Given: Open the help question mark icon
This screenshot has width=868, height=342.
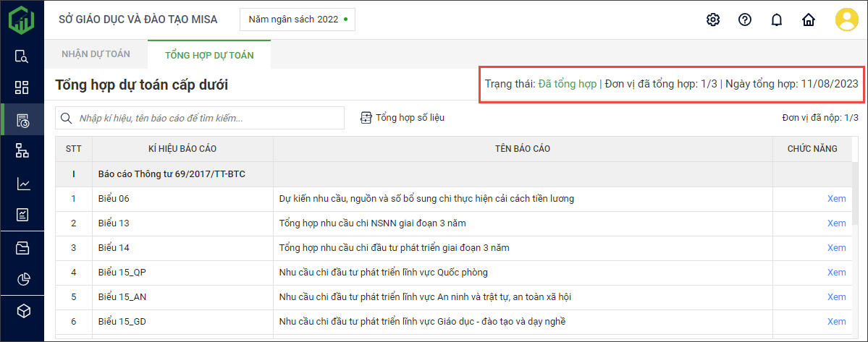Looking at the screenshot, I should [745, 20].
